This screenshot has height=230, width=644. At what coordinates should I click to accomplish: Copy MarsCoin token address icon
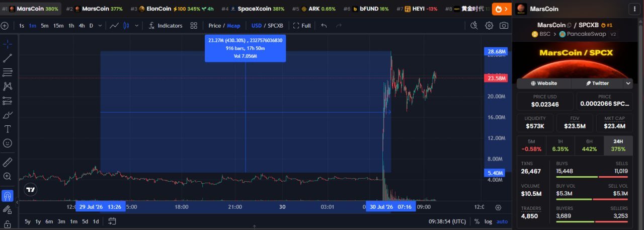(570, 25)
